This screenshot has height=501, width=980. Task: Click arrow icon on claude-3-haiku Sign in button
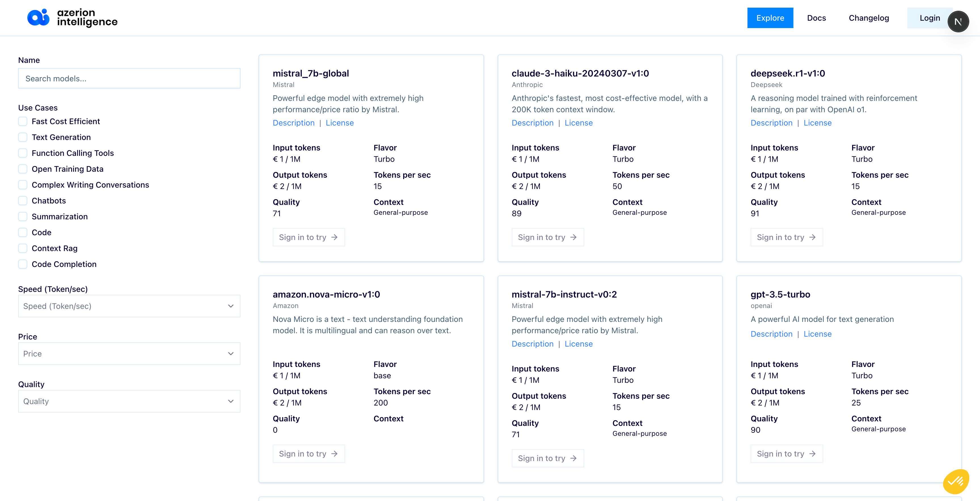(x=573, y=237)
